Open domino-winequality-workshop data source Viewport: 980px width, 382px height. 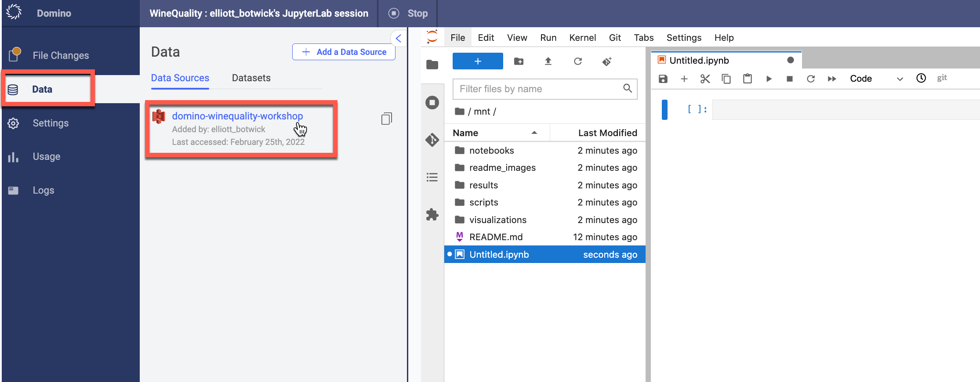pos(237,116)
